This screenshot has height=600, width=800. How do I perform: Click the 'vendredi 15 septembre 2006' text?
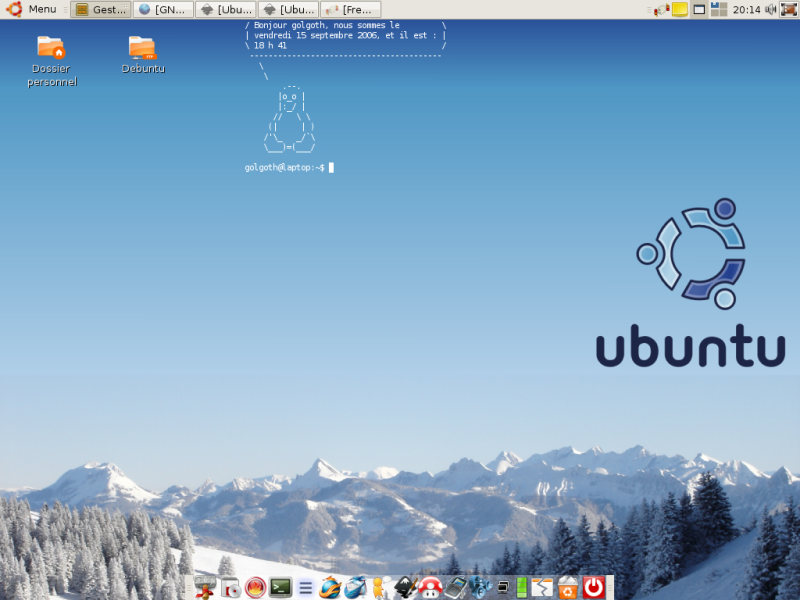[316, 35]
